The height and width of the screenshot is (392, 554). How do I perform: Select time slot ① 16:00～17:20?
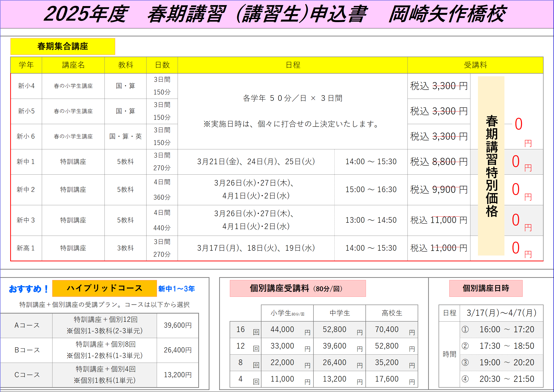[501, 330]
